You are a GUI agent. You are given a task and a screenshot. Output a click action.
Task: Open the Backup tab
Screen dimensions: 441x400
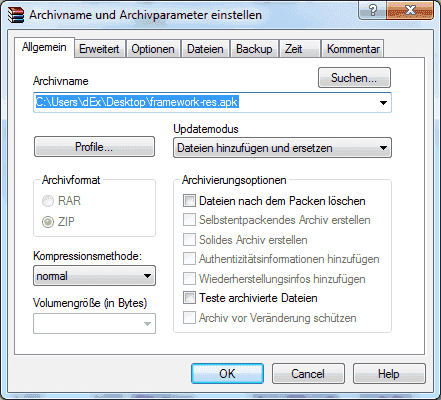coord(254,49)
